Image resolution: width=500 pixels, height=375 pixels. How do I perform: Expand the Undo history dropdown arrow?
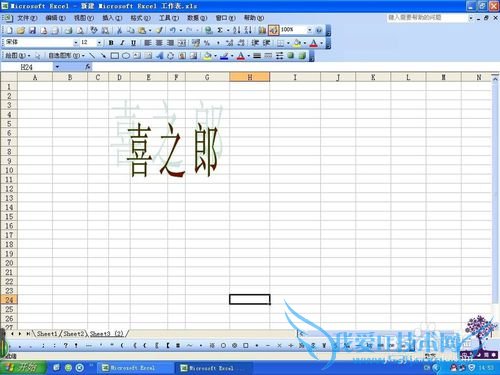tap(181, 30)
